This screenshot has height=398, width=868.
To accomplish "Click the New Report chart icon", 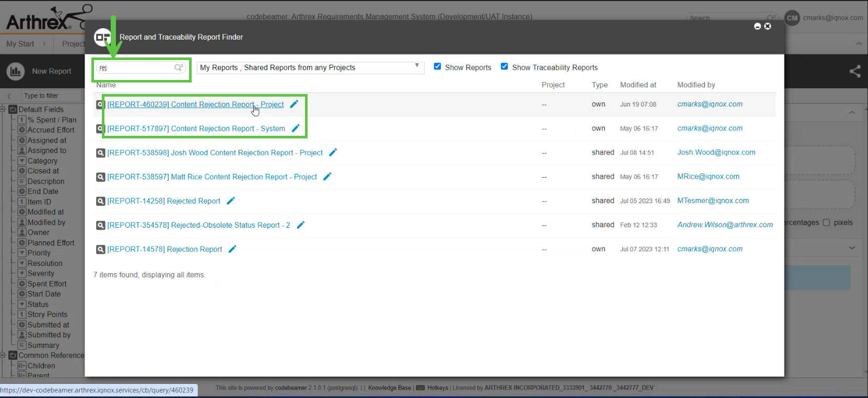I will 16,71.
